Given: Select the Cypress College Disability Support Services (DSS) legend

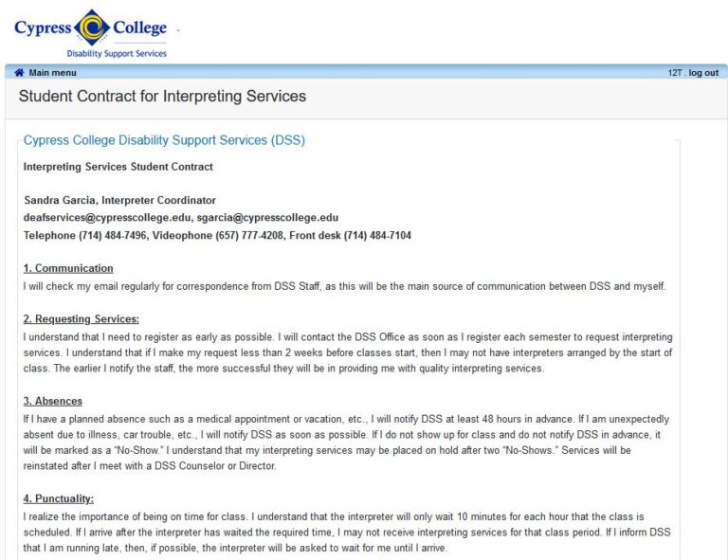Looking at the screenshot, I should pos(164,140).
